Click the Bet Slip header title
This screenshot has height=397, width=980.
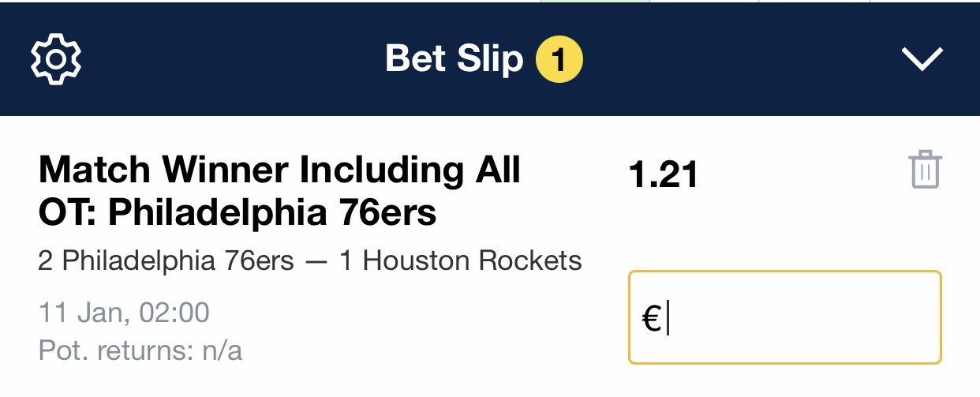[454, 59]
